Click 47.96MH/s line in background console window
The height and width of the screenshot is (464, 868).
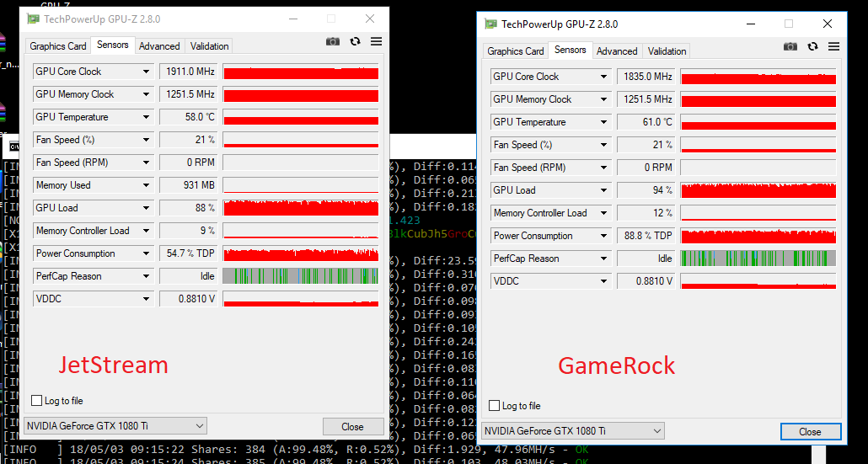point(296,450)
